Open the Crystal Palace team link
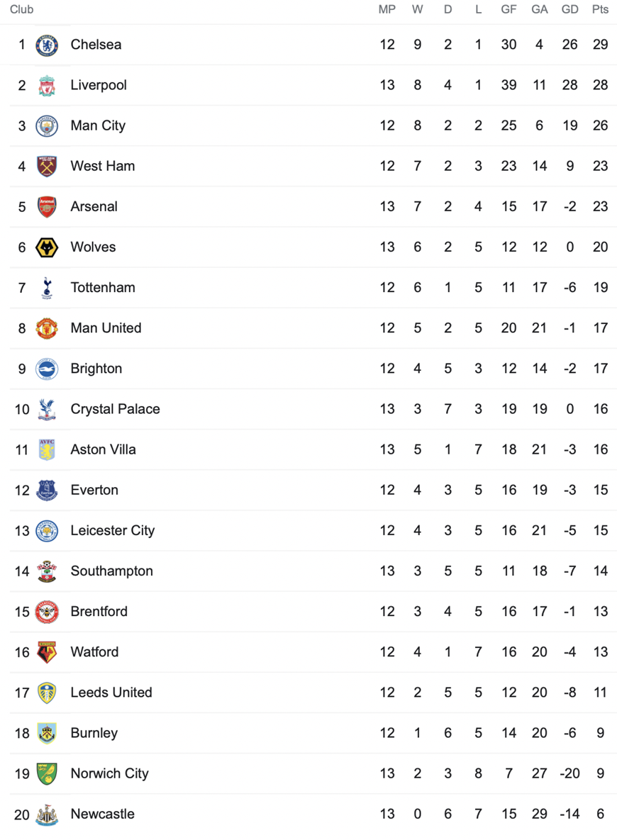Viewport: 617px width, 840px height. coord(116,409)
